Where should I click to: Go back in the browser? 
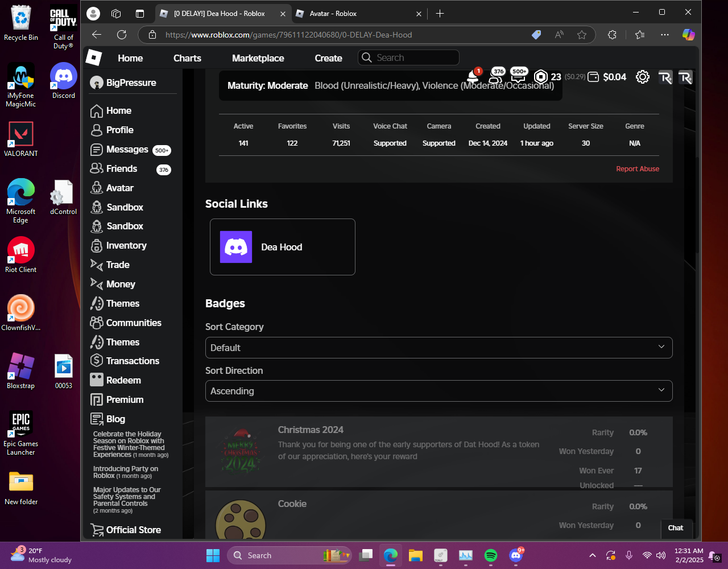click(x=97, y=35)
